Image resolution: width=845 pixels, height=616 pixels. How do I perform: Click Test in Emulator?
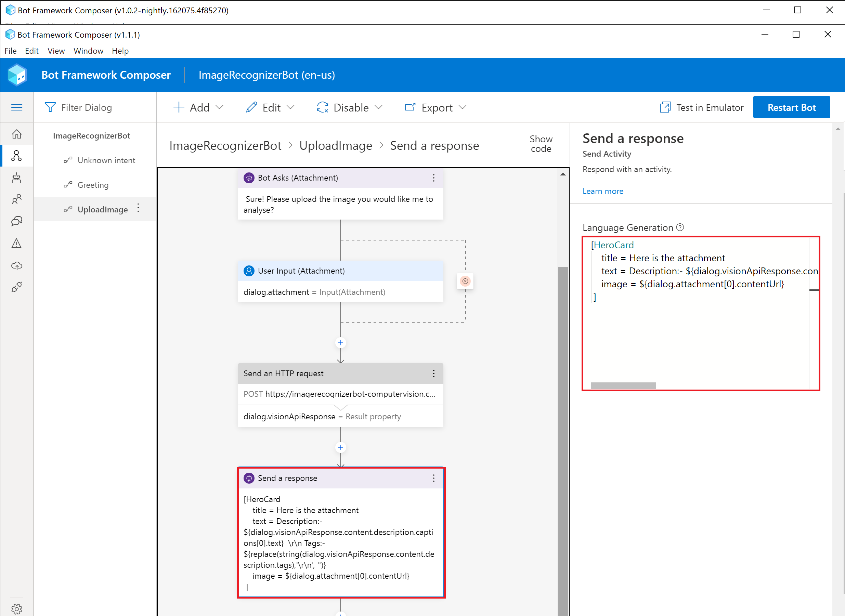point(702,107)
